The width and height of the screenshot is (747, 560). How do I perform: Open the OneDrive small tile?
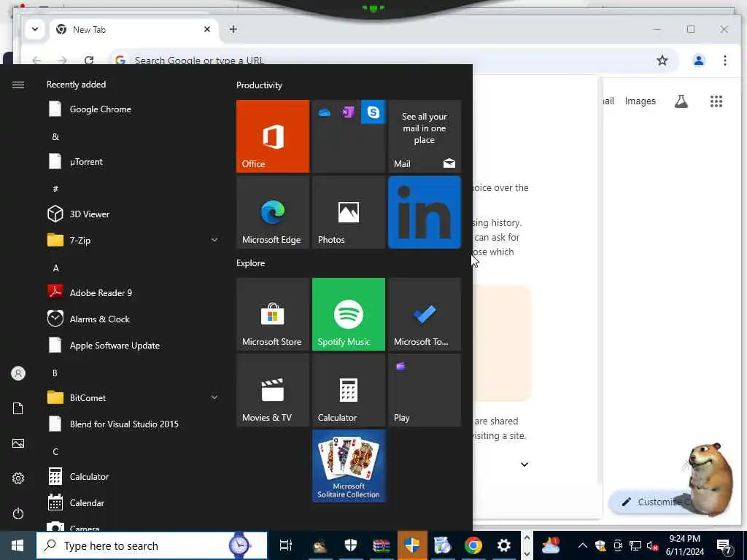325,112
